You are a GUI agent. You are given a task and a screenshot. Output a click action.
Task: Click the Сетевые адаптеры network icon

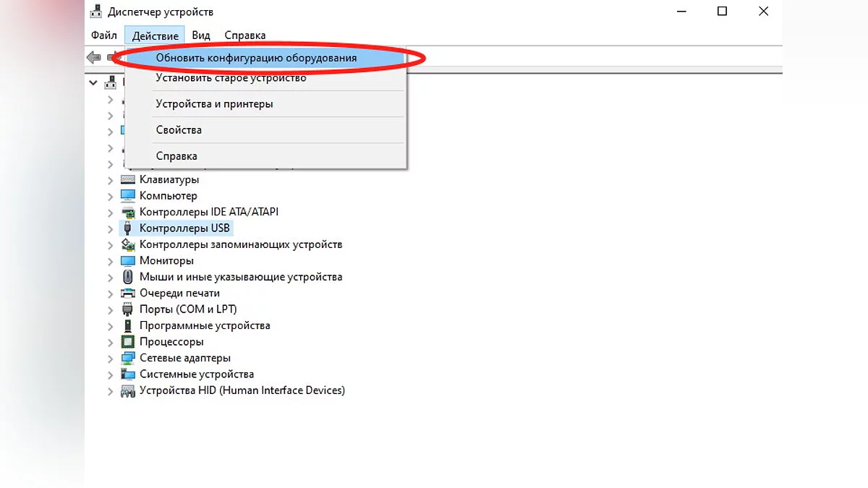click(x=128, y=358)
